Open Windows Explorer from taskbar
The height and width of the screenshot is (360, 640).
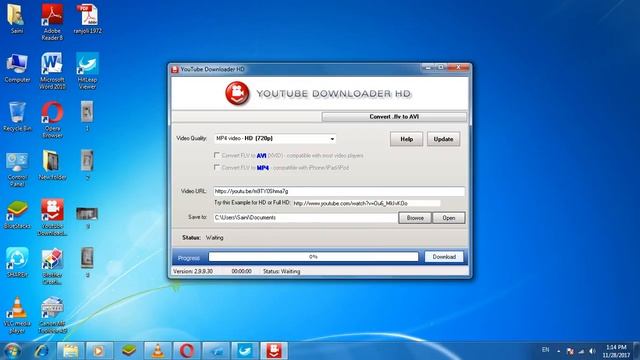71,351
